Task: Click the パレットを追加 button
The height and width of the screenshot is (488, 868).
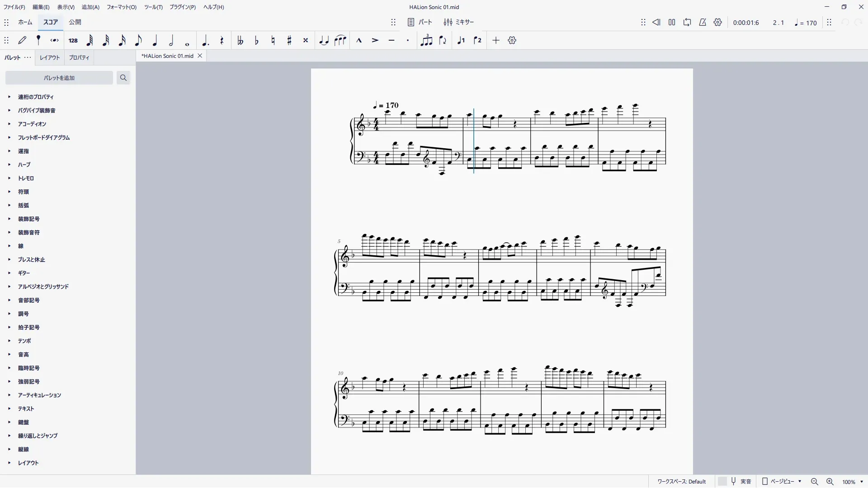Action: click(59, 78)
